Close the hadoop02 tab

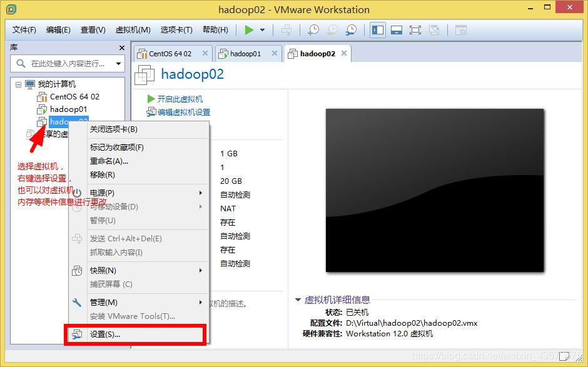click(x=344, y=53)
